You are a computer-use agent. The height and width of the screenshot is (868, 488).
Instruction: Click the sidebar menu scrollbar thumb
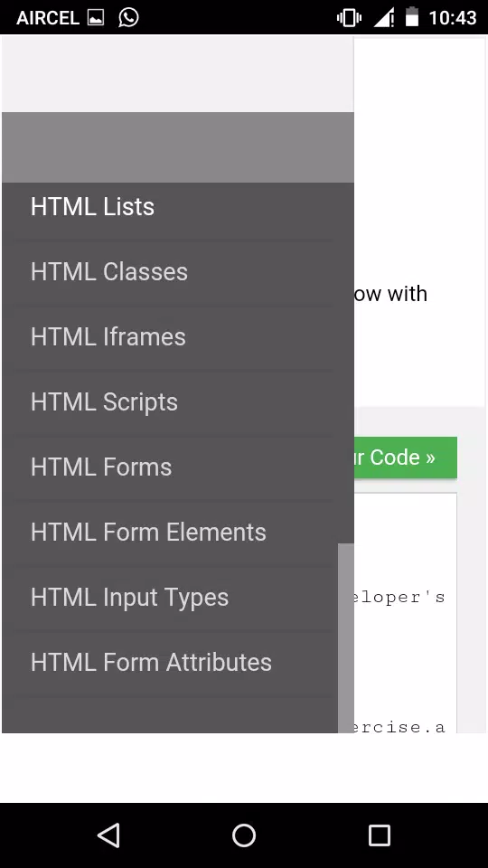click(346, 638)
